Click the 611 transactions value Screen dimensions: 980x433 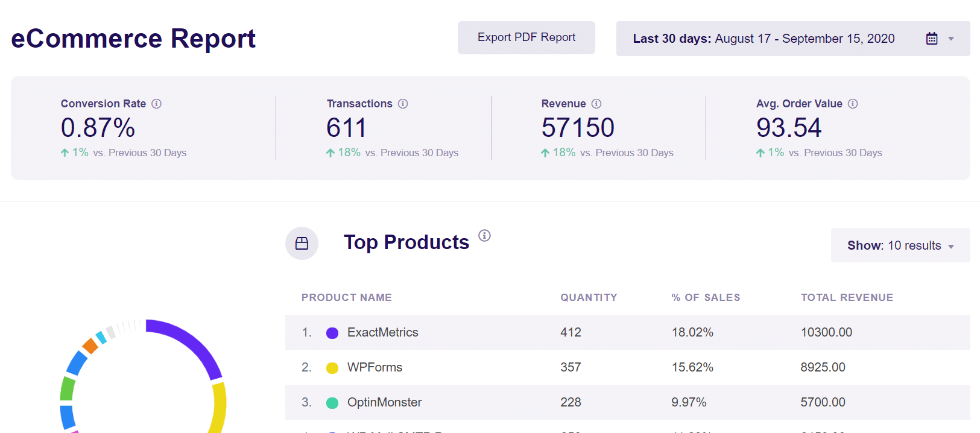click(x=346, y=128)
